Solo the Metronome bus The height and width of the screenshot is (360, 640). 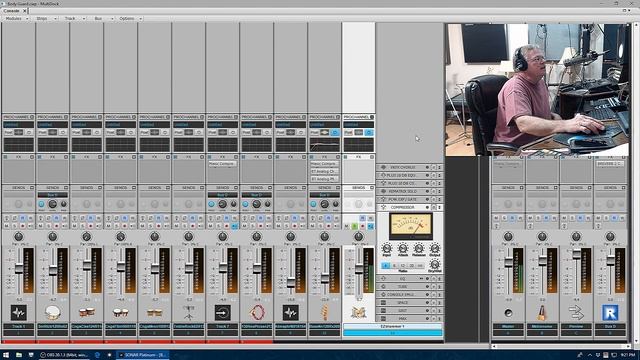point(538,218)
